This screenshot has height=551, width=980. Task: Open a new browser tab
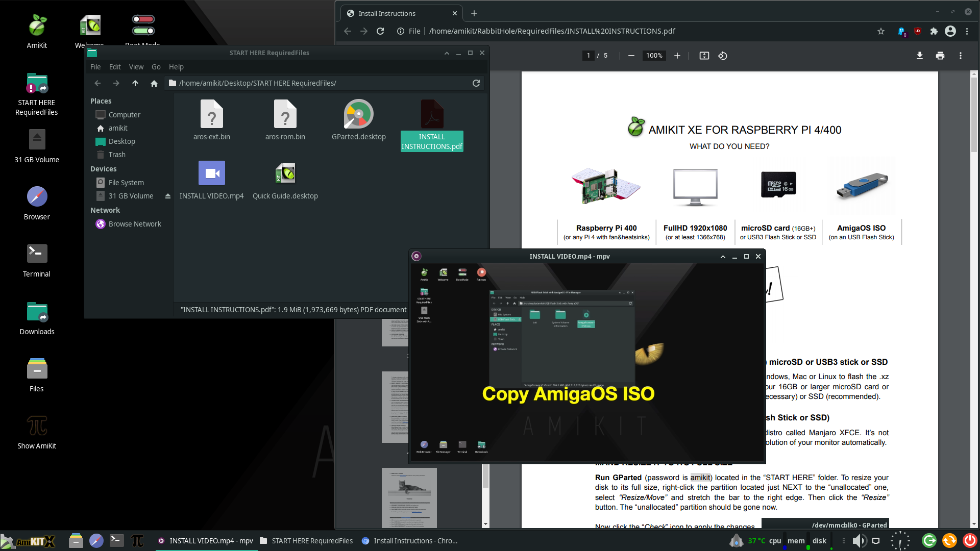(474, 13)
